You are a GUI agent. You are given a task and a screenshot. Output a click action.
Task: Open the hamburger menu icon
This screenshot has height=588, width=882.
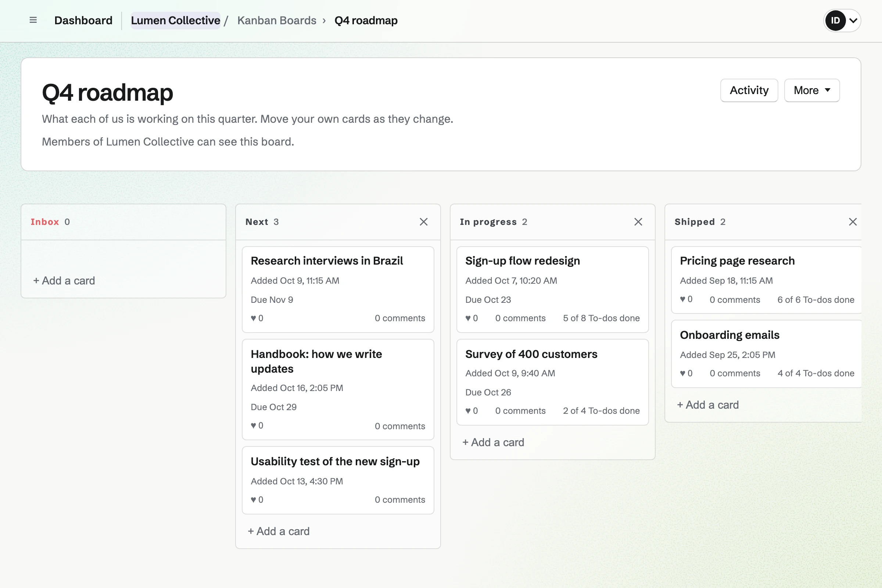(33, 20)
